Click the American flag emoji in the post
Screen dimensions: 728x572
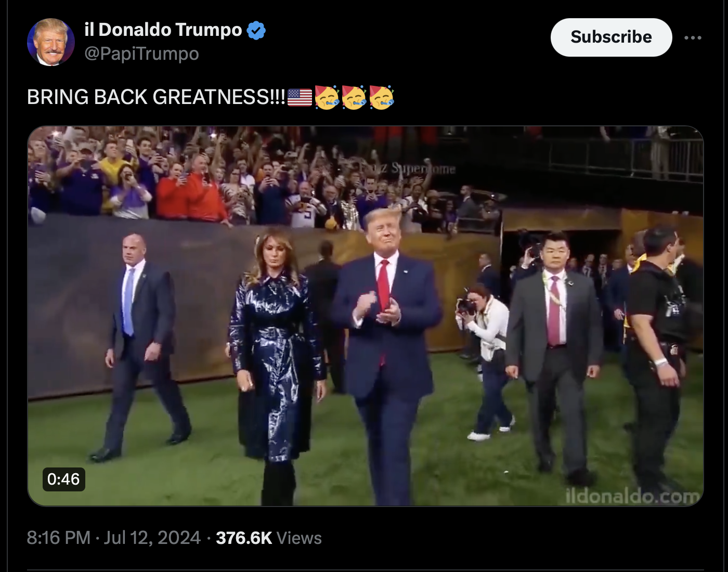point(300,97)
